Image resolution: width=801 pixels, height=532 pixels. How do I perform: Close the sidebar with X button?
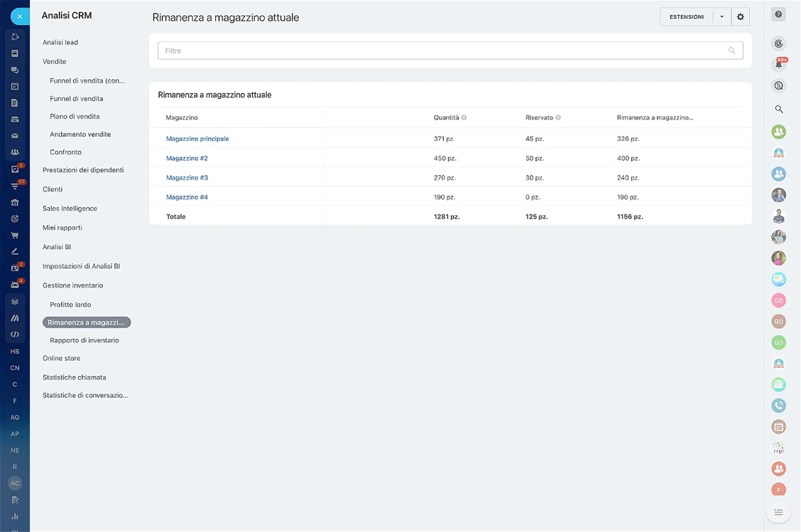pos(19,16)
